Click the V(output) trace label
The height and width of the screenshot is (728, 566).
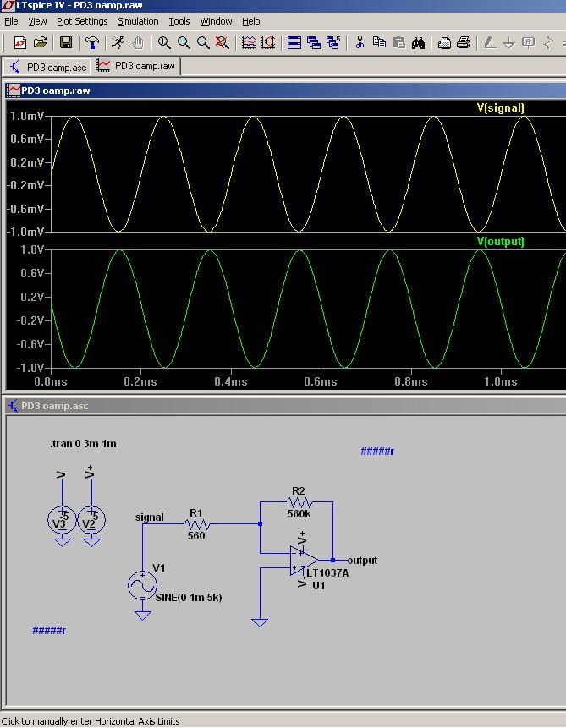click(501, 242)
